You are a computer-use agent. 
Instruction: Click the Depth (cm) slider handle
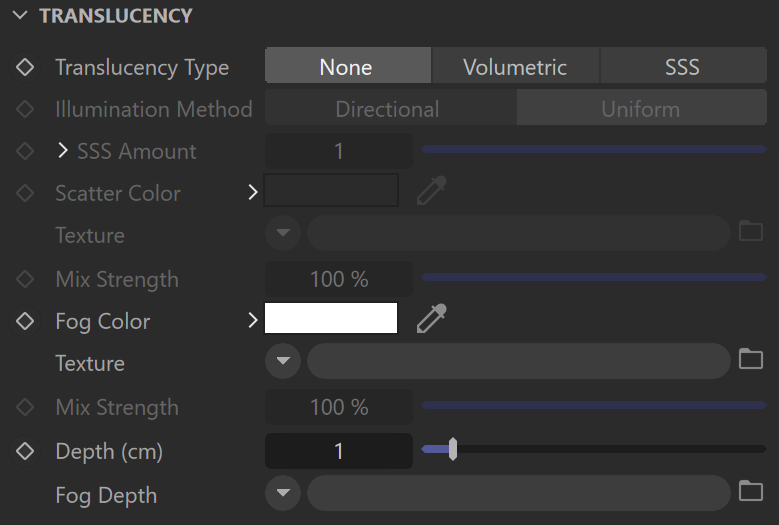[x=453, y=449]
